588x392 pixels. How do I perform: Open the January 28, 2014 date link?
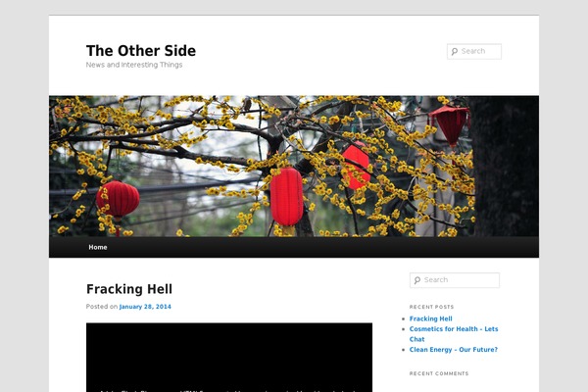point(145,307)
